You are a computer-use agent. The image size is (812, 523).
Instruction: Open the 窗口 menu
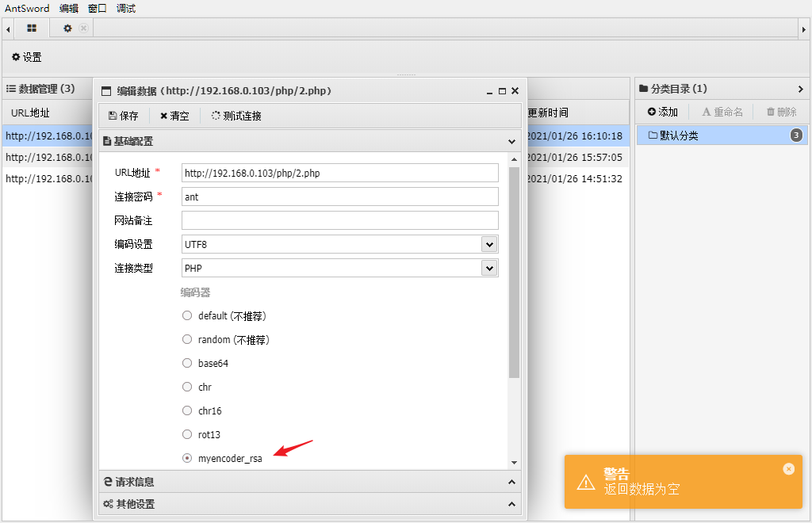coord(98,8)
